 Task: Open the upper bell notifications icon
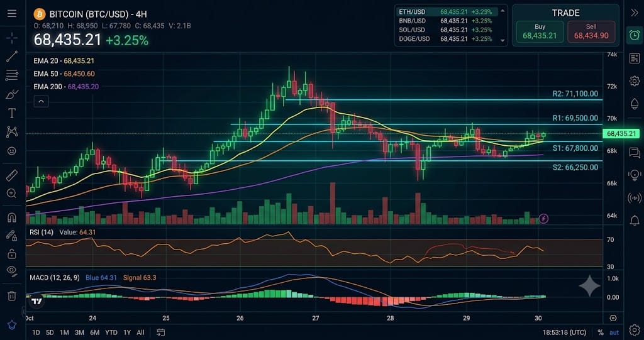tap(634, 104)
